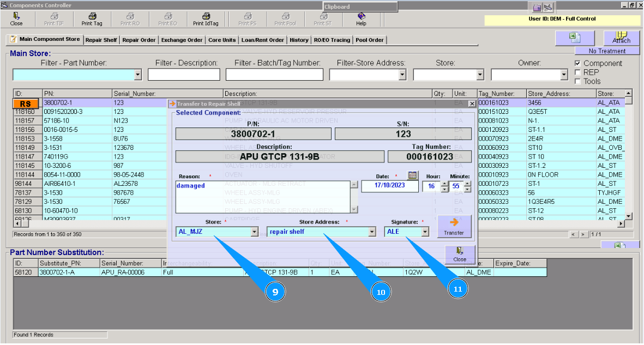This screenshot has width=644, height=345.
Task: Enable the REP checkbox
Action: pyautogui.click(x=576, y=72)
